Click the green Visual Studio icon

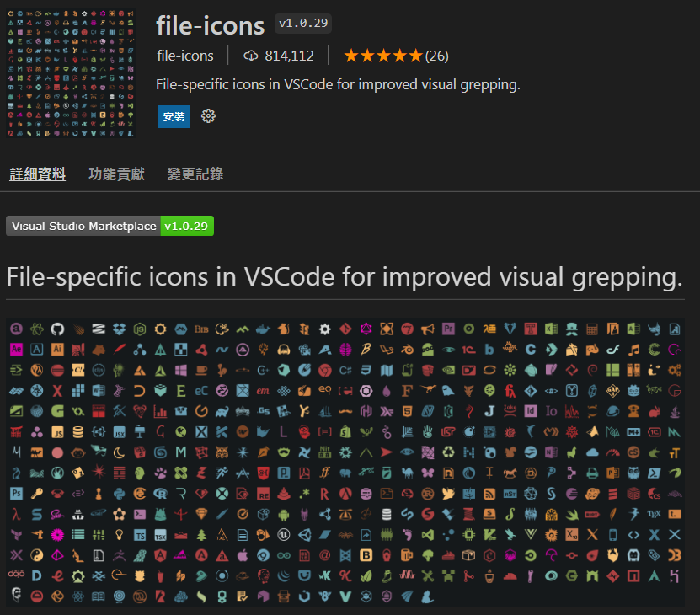428,535
